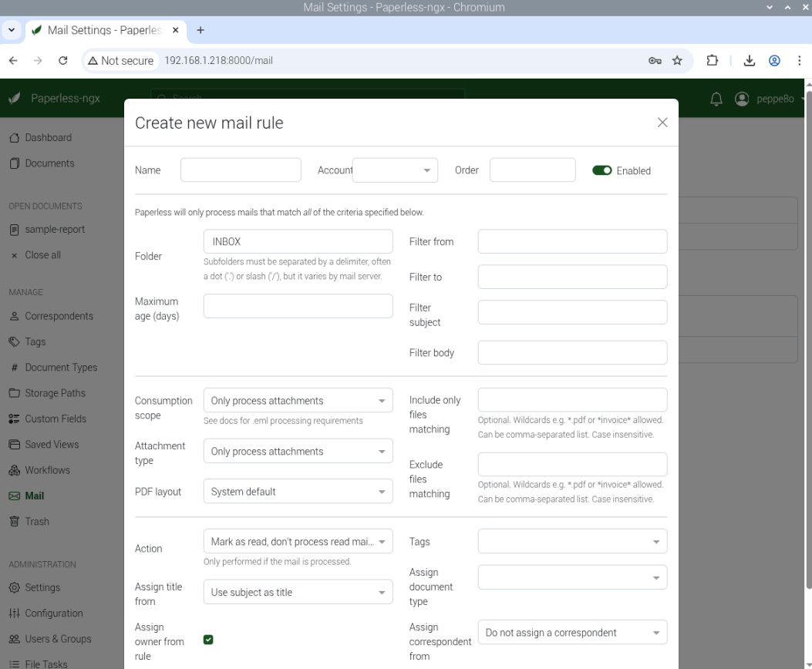Open Storage Paths
Viewport: 812px width, 669px height.
coord(56,393)
